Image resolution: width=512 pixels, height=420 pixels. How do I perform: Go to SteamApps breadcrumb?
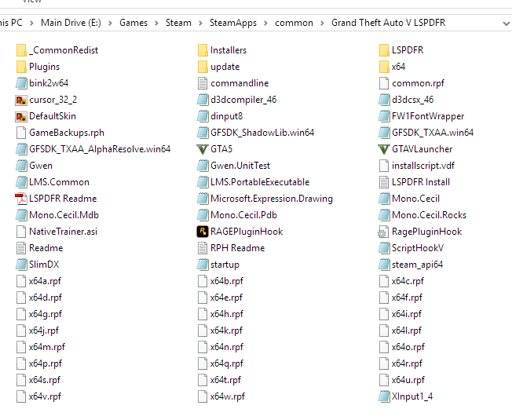tap(233, 23)
